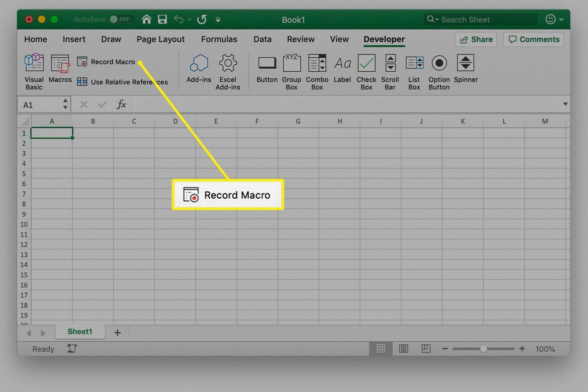This screenshot has height=392, width=588.
Task: Open the Macros list
Action: pyautogui.click(x=60, y=69)
